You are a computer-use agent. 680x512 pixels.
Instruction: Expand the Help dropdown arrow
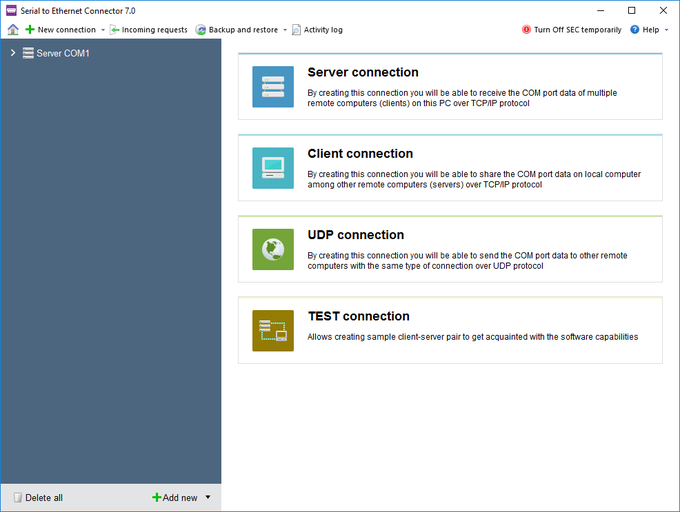667,30
